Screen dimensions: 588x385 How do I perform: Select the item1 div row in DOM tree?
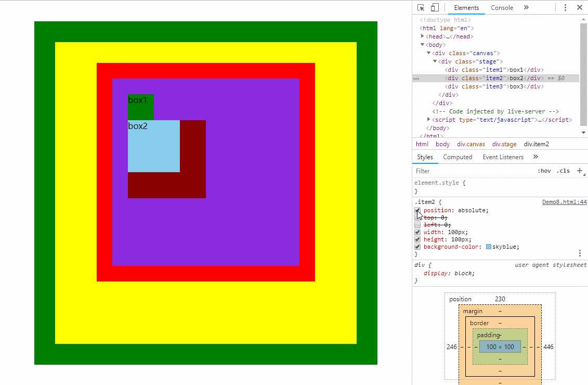coord(494,70)
